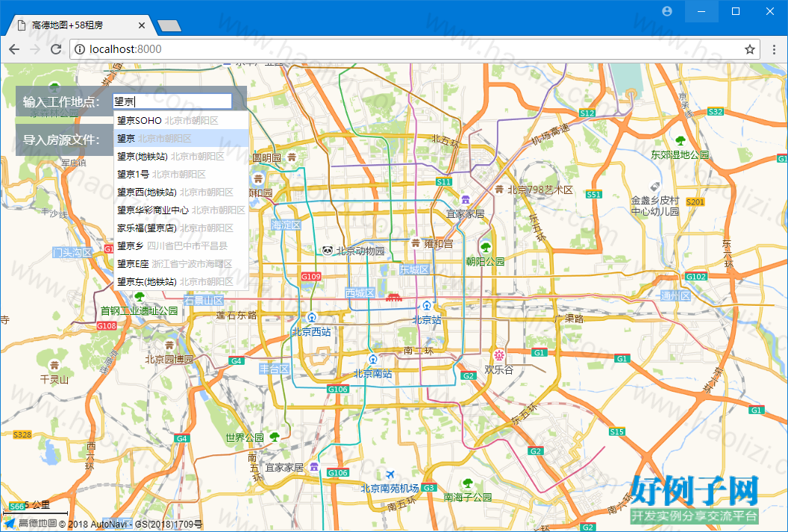Click the 东城区 district label

pyautogui.click(x=415, y=270)
